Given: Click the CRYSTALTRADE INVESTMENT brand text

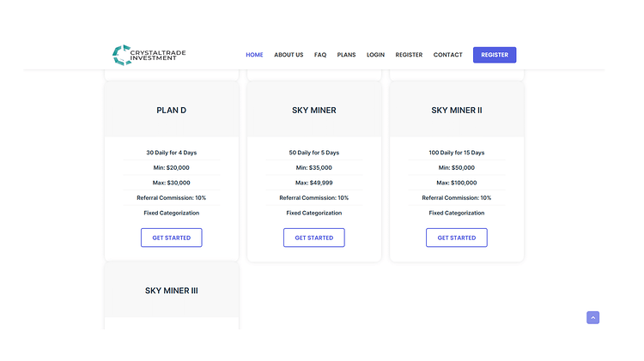Looking at the screenshot, I should pos(158,56).
